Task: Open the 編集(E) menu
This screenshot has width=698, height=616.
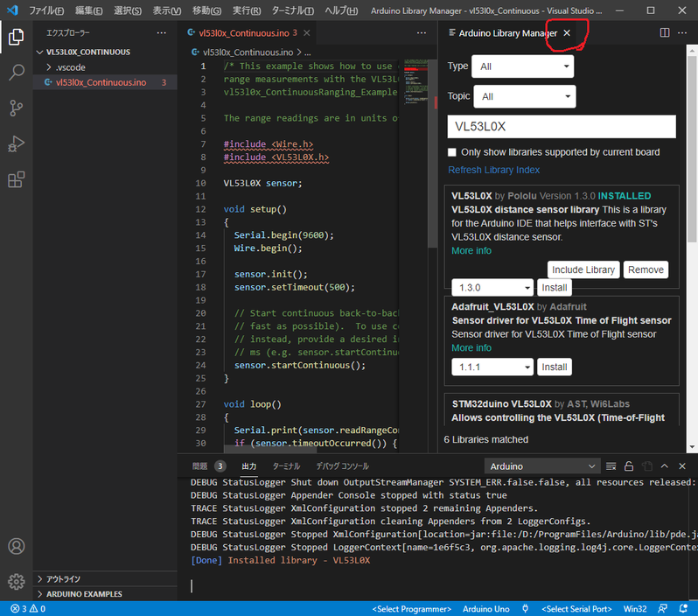Action: tap(88, 10)
